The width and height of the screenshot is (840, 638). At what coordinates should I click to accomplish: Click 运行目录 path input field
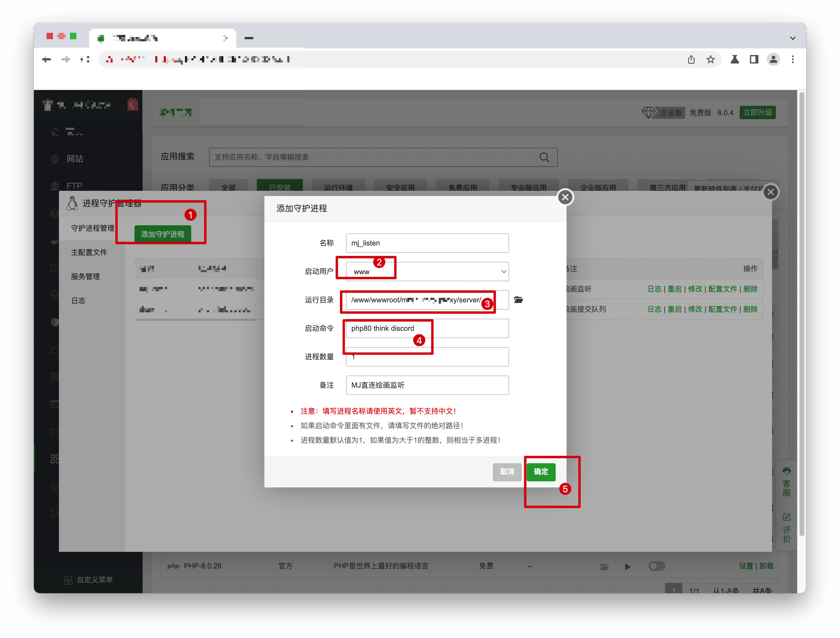(x=427, y=300)
